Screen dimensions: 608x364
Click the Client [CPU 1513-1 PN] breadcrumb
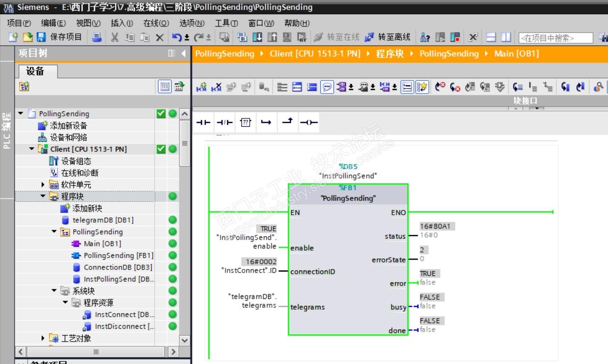(315, 54)
